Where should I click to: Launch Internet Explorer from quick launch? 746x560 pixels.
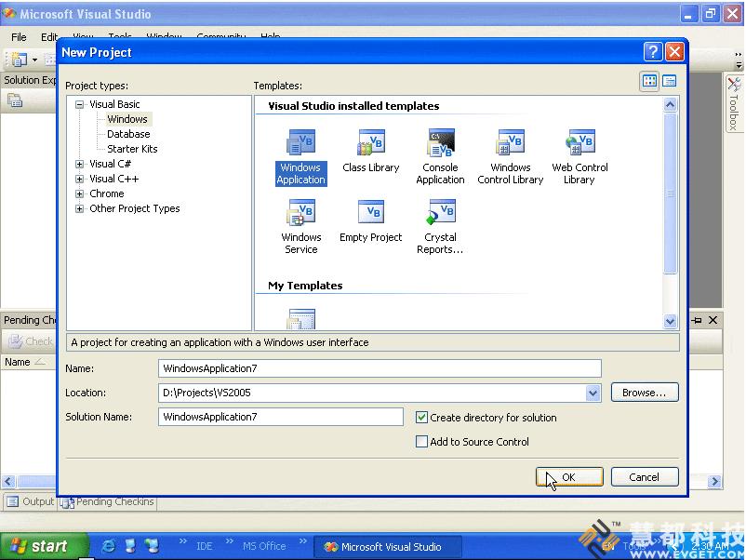coord(109,546)
